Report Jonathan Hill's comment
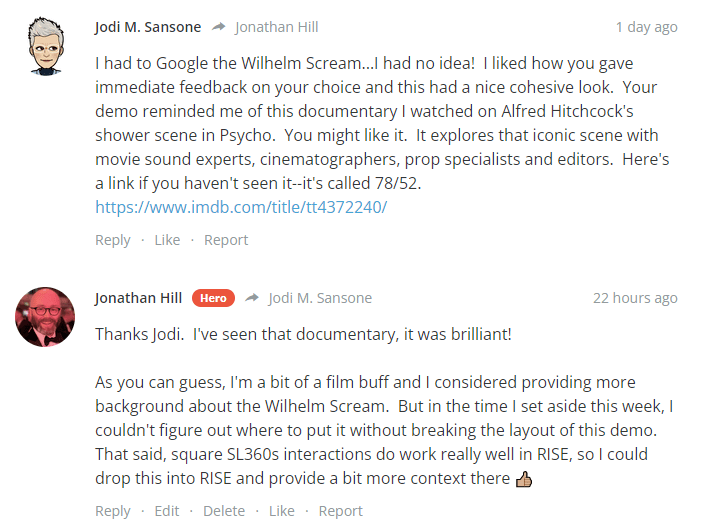703x528 pixels. 341,511
